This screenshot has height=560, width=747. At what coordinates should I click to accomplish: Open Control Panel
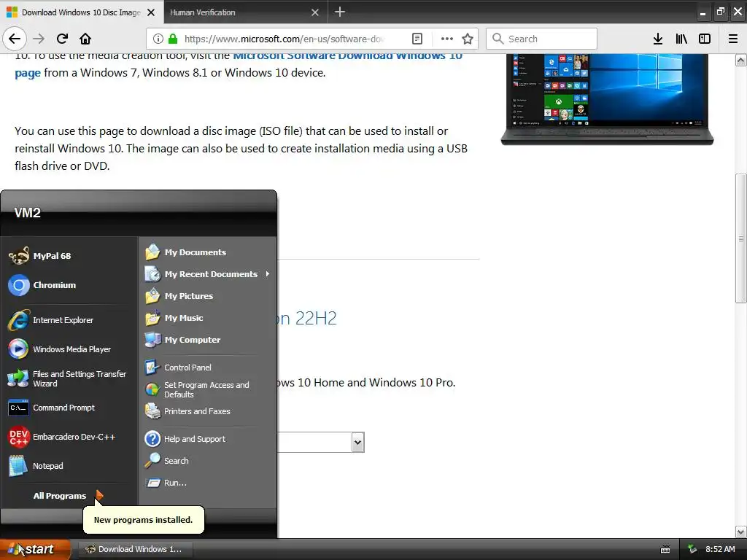tap(207, 367)
